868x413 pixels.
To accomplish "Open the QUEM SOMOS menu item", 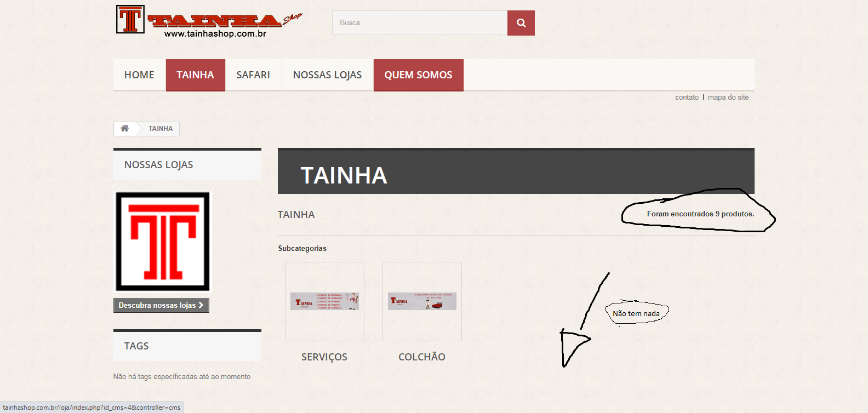I will point(418,75).
